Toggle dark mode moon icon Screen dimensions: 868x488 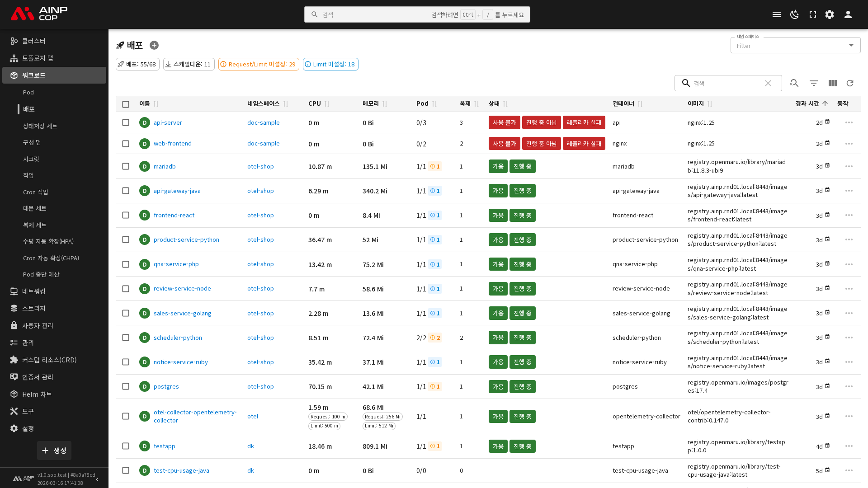coord(794,14)
